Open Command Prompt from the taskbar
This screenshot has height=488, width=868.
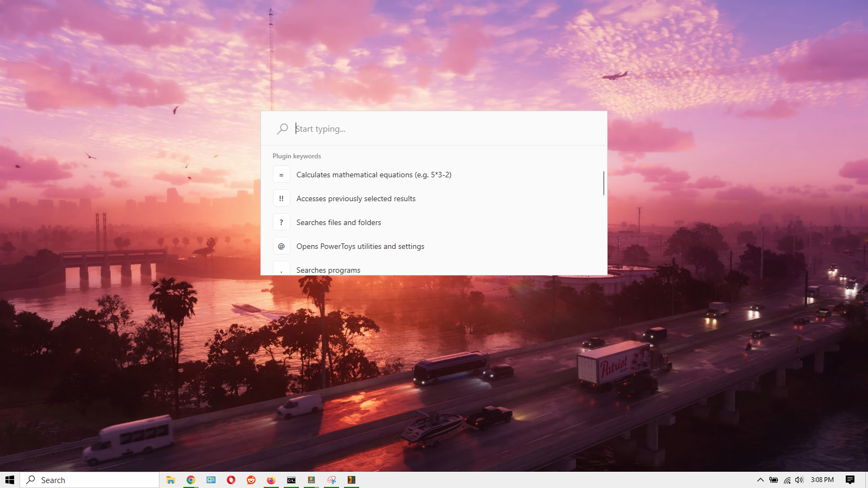(291, 480)
